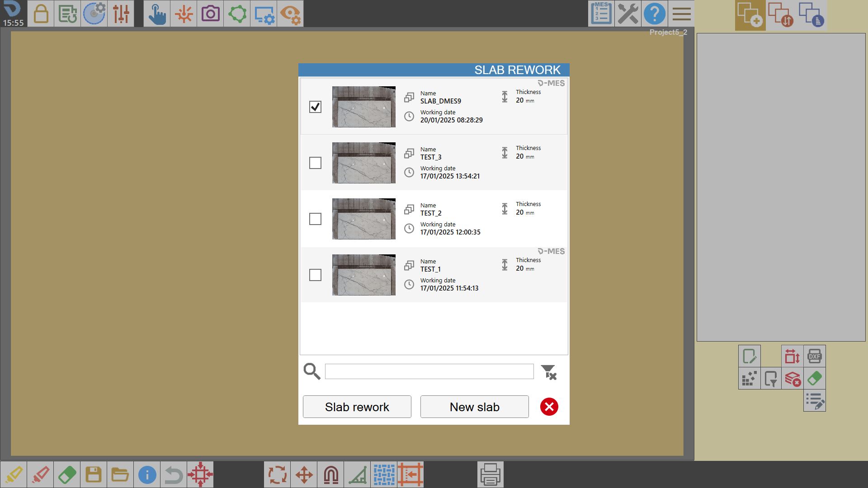Open the help question mark
This screenshot has height=488, width=868.
655,14
